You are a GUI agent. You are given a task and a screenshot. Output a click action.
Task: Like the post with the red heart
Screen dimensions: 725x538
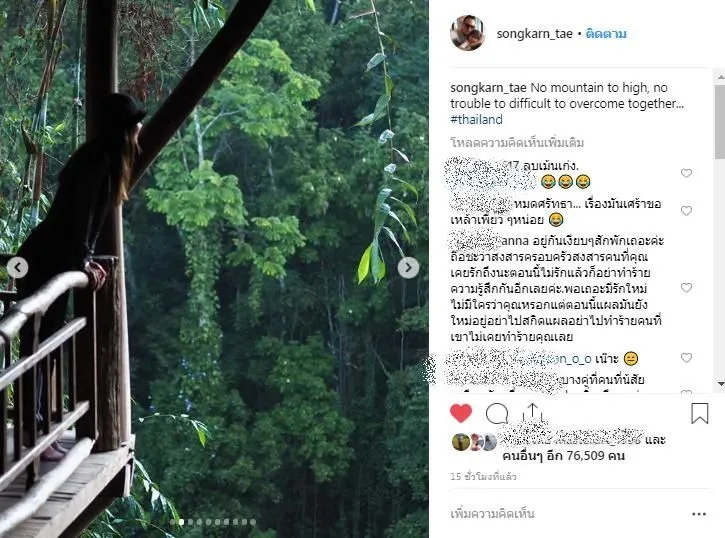click(x=460, y=413)
